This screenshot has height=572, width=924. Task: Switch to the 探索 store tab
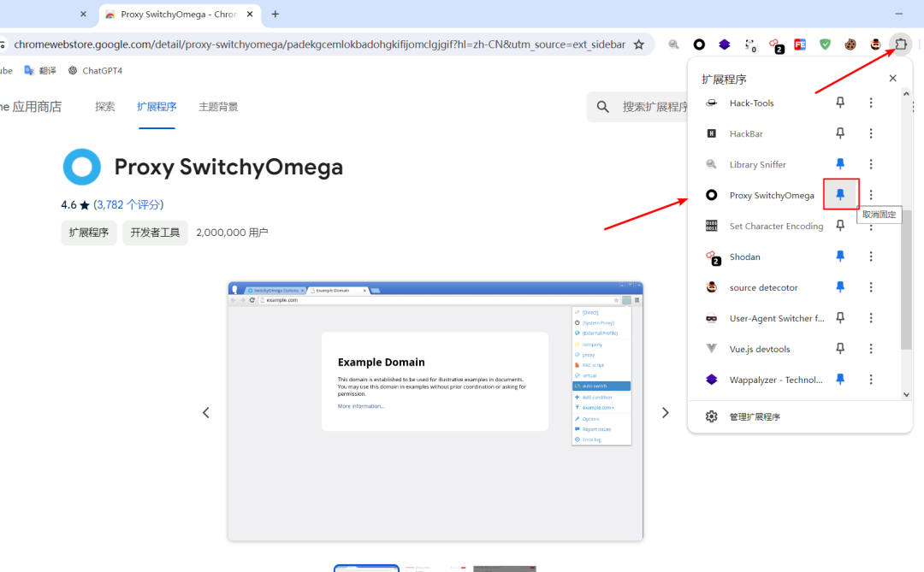[105, 107]
